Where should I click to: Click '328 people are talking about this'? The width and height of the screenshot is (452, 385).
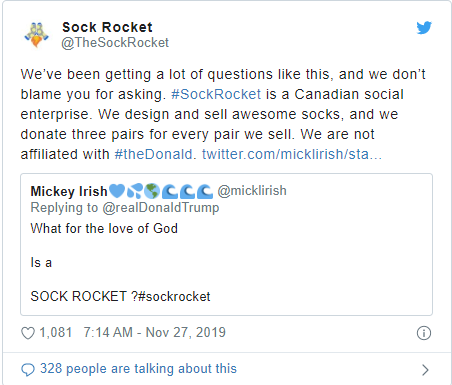(138, 369)
